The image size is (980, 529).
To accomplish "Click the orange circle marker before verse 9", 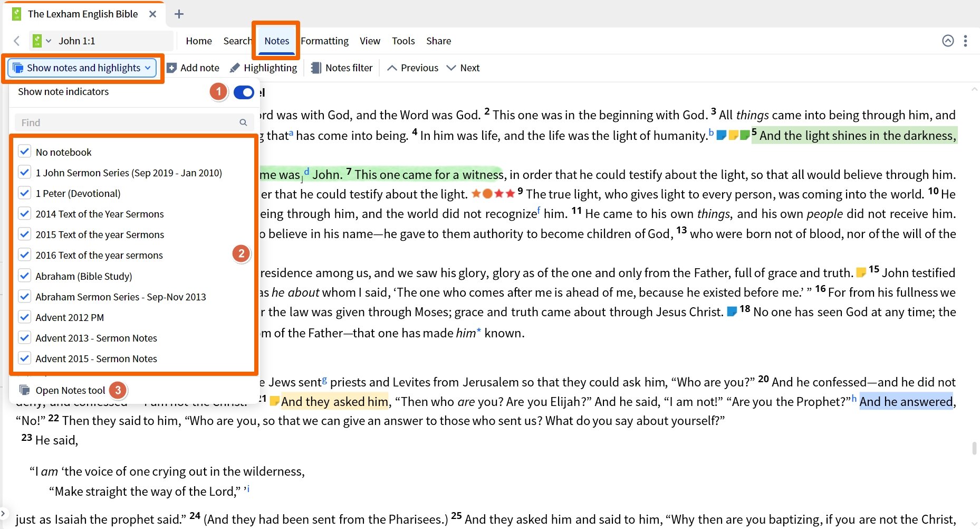I will coord(487,194).
